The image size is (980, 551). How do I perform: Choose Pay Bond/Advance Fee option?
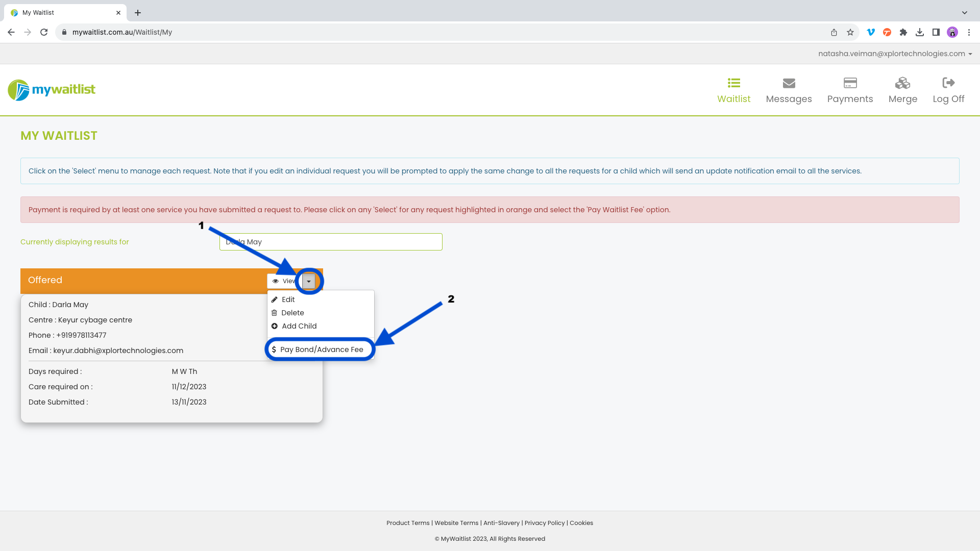pyautogui.click(x=321, y=349)
